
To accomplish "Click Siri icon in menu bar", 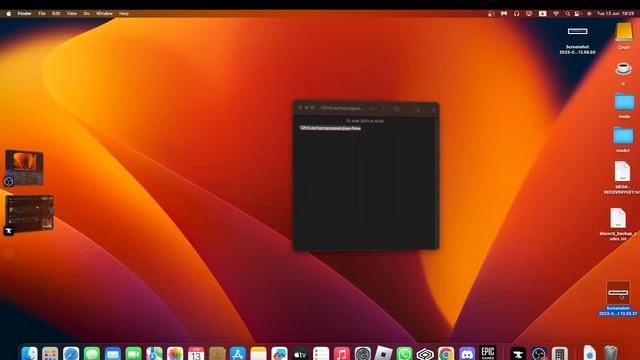I will pos(589,13).
